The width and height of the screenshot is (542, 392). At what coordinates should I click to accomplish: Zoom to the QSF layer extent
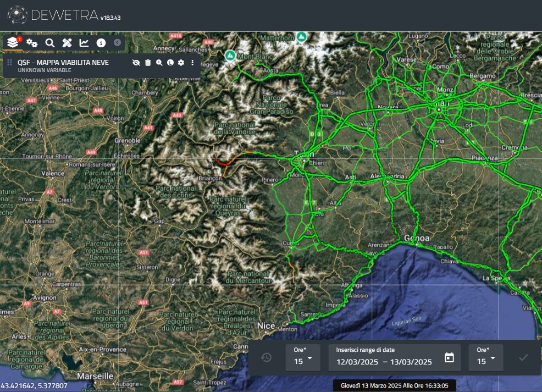[x=159, y=63]
